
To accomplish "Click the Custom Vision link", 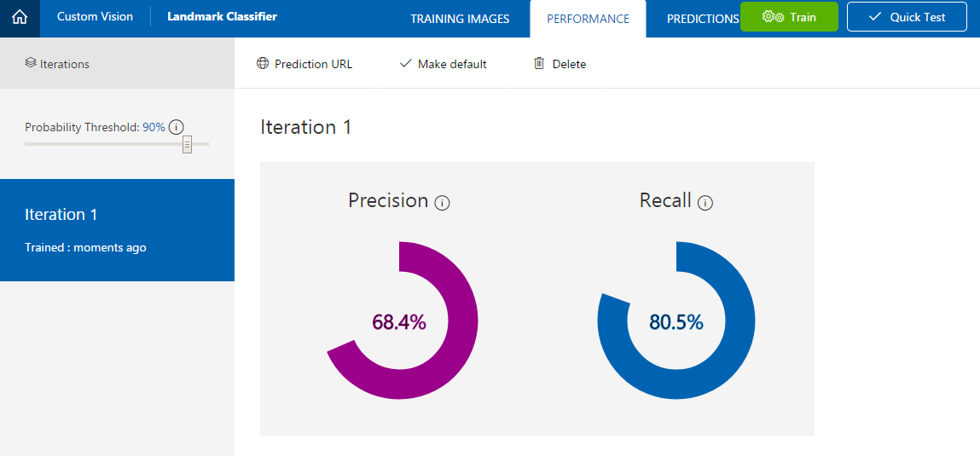I will [x=95, y=16].
